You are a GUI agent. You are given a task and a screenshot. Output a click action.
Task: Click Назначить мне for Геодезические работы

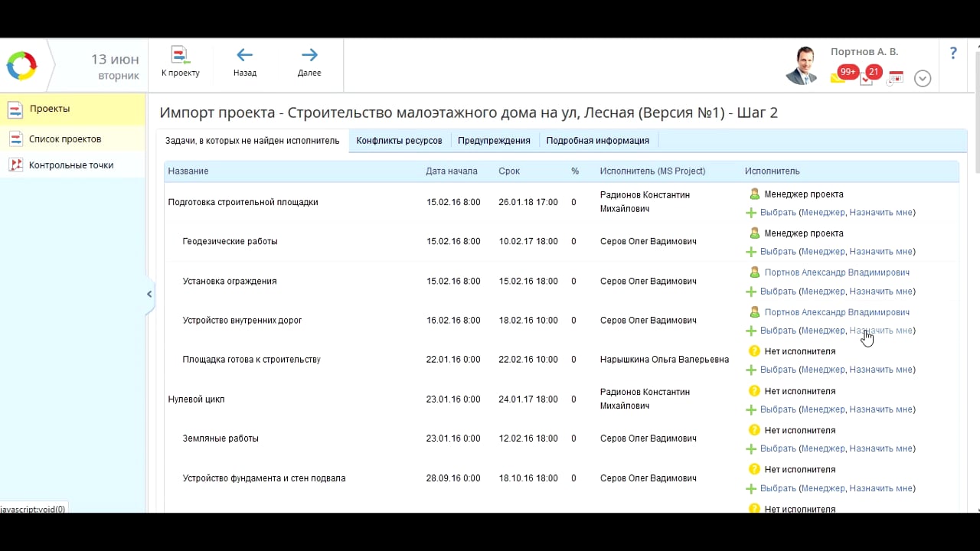(880, 252)
